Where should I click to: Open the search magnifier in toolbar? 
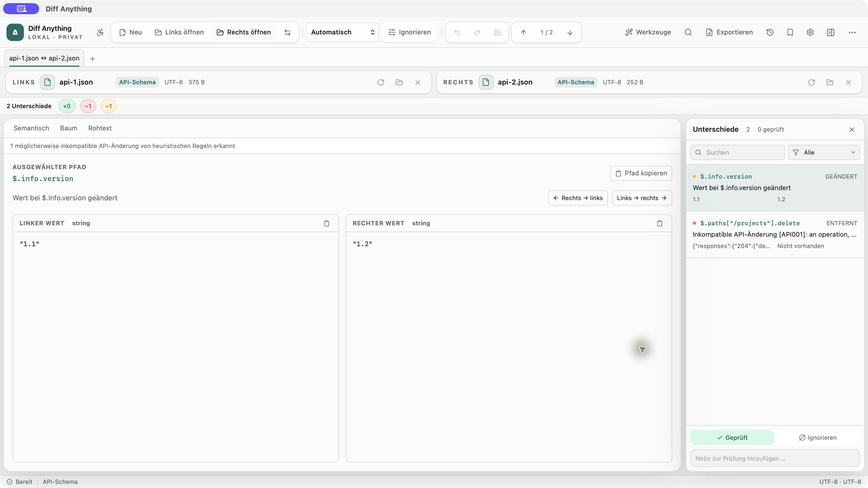point(688,32)
